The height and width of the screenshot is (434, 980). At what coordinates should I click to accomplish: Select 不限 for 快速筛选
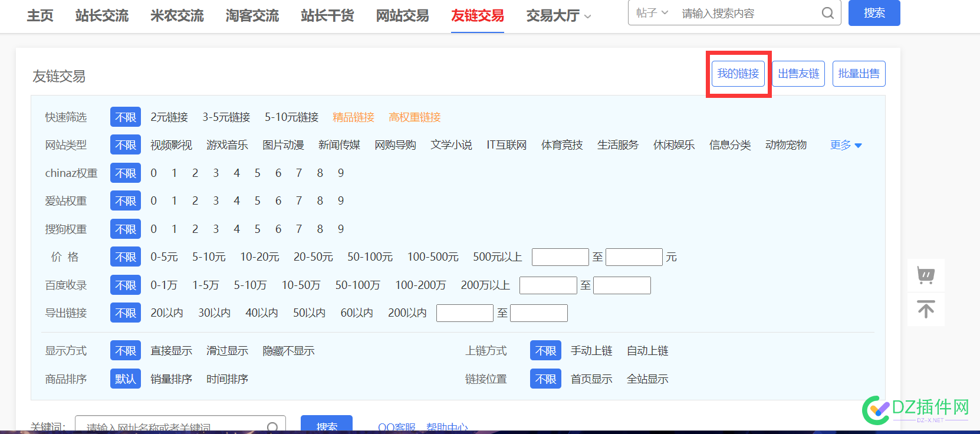pos(126,117)
